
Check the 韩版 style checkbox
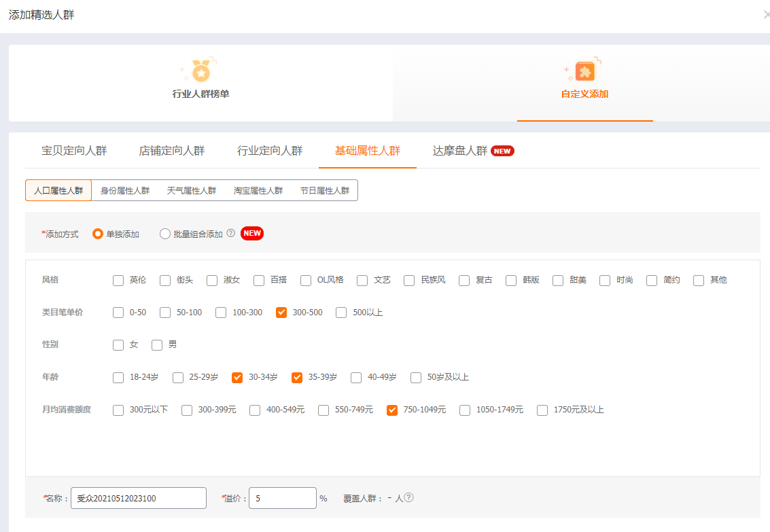click(510, 280)
